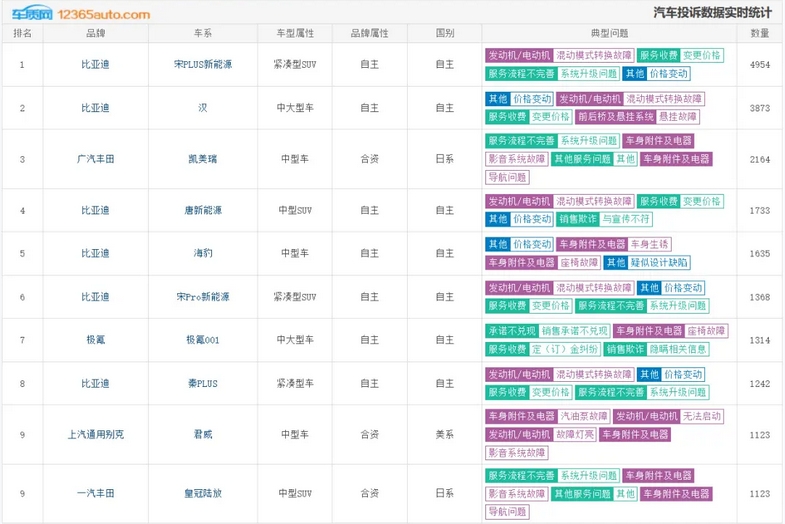Open the 宋Pro新能源 car series link
This screenshot has width=785, height=524.
pyautogui.click(x=203, y=297)
